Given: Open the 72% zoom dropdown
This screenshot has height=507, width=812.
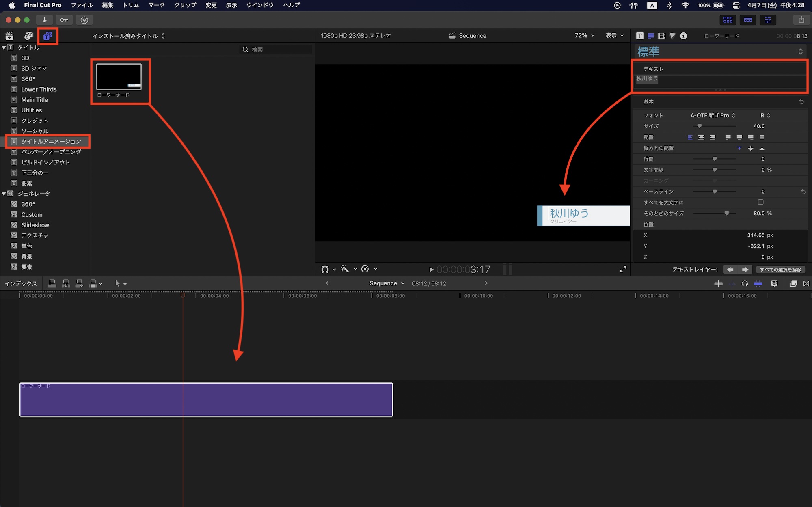Looking at the screenshot, I should (583, 35).
